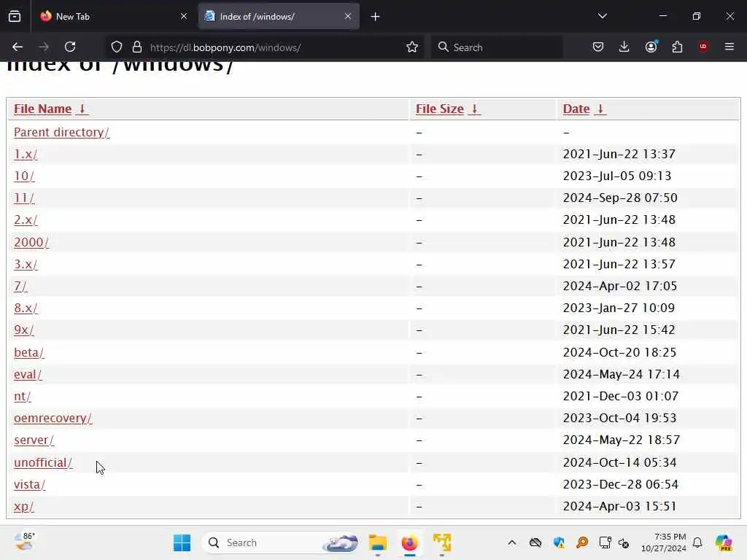Open the 2.x/ folder
Viewport: 747px width, 560px height.
pos(26,220)
